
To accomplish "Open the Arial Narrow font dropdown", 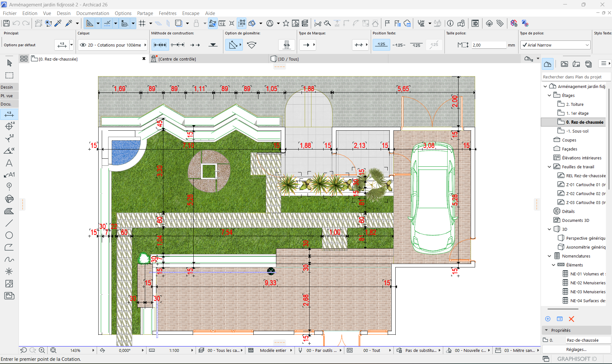I will (x=555, y=45).
